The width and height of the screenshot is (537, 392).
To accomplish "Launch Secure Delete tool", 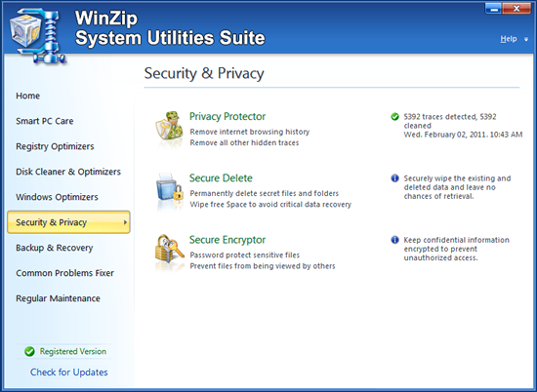I will [221, 177].
